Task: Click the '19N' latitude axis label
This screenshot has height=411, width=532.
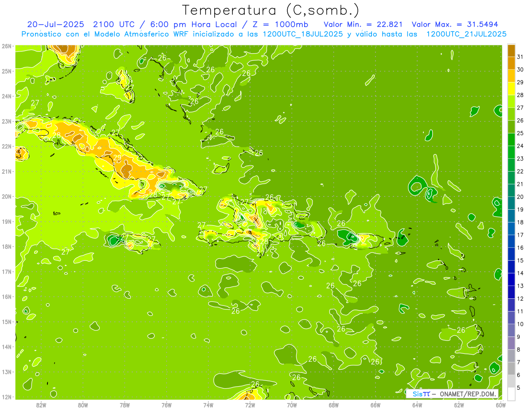Action: click(7, 221)
